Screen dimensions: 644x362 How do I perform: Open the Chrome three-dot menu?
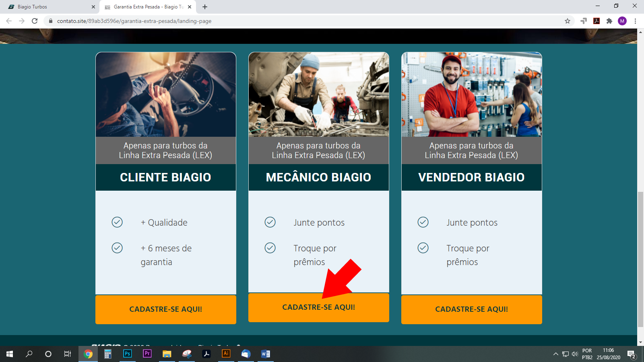(635, 21)
